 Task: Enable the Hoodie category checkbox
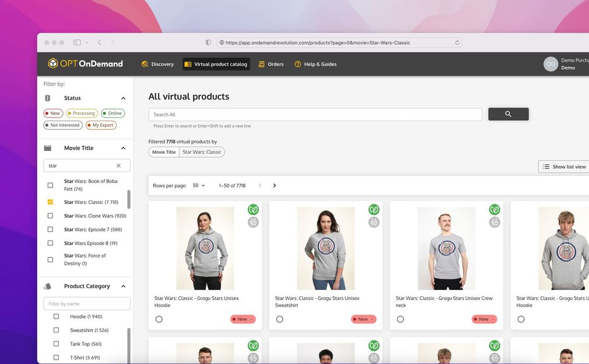pyautogui.click(x=57, y=316)
